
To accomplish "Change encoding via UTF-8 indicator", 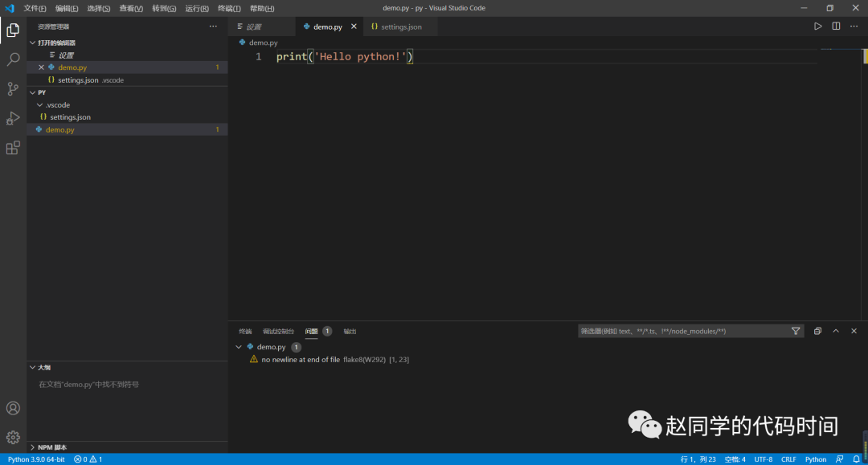I will click(x=764, y=459).
